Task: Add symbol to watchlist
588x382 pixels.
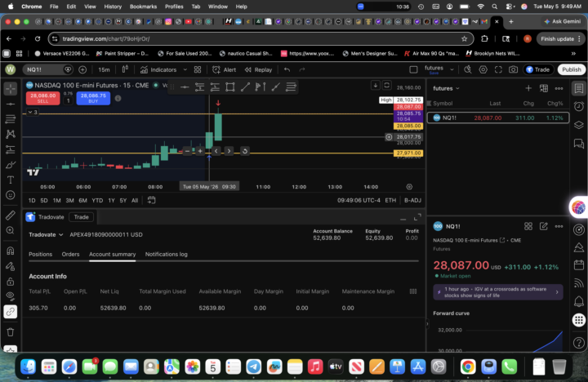Action: click(528, 88)
